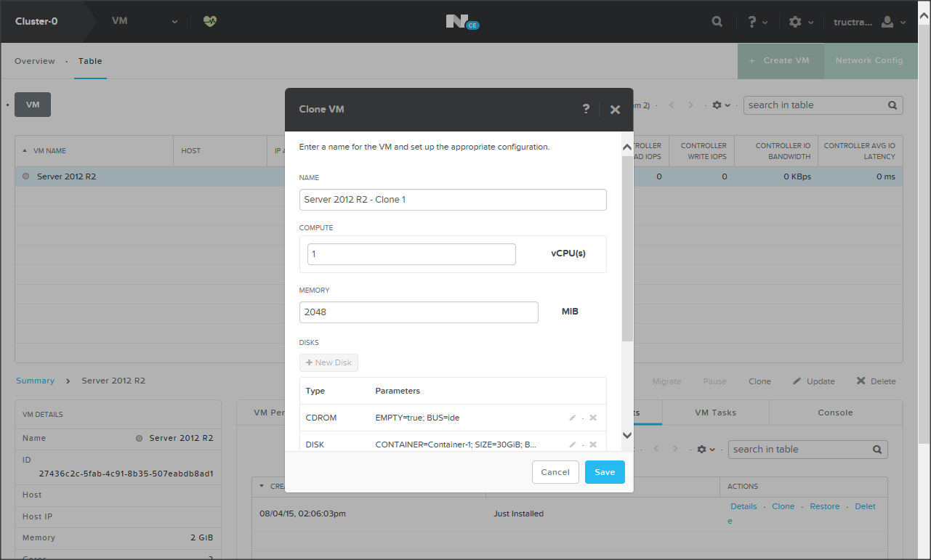The width and height of the screenshot is (931, 560).
Task: Switch to the Overview tab
Action: 35,61
